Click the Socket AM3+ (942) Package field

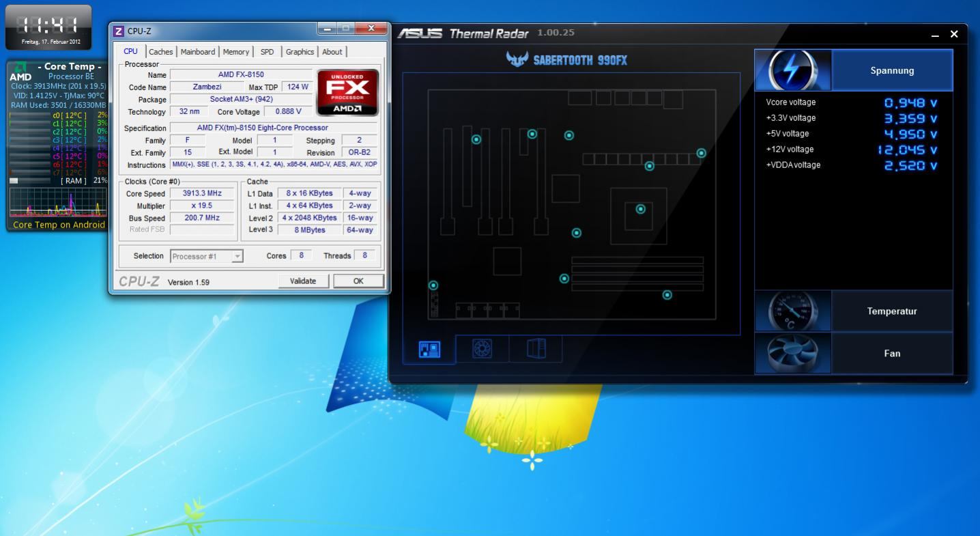tap(241, 99)
